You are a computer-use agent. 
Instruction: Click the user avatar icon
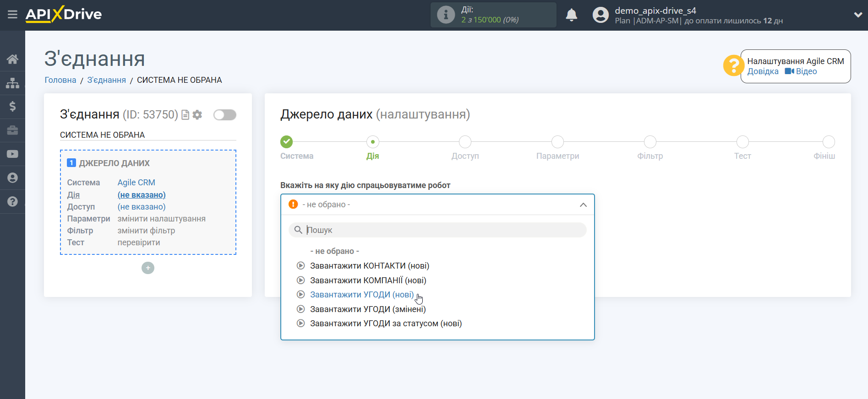point(601,15)
